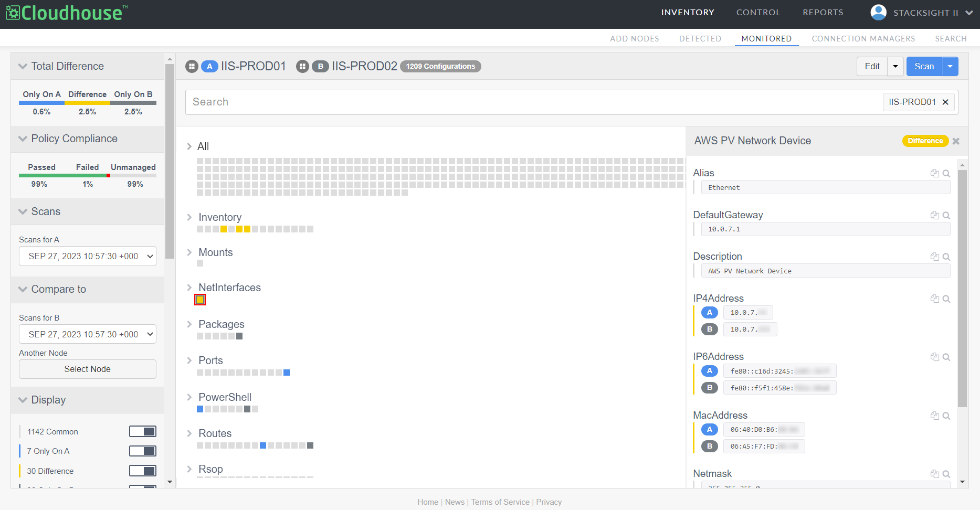This screenshot has width=980, height=510.
Task: Copy the MacAddress value
Action: coord(934,416)
